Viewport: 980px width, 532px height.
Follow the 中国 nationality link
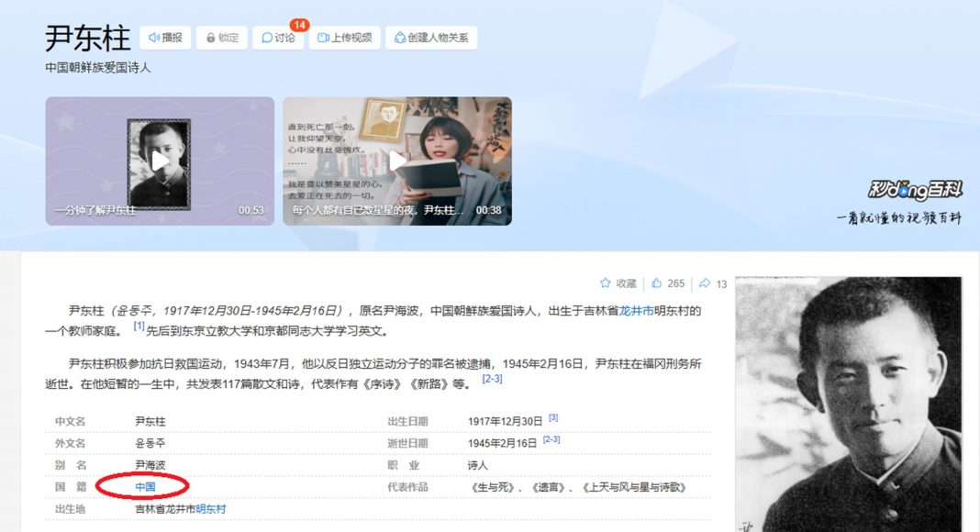point(145,487)
